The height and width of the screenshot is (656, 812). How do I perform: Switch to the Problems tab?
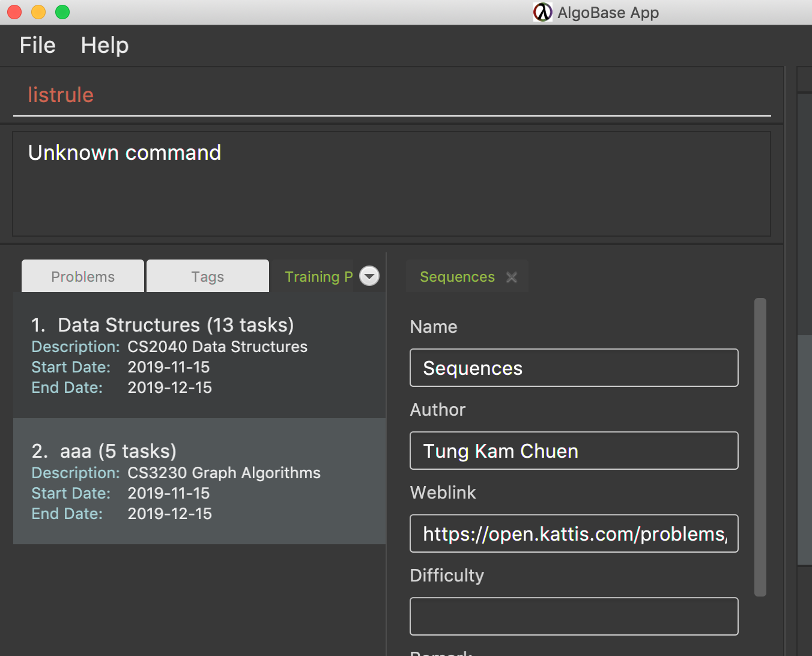(x=83, y=276)
